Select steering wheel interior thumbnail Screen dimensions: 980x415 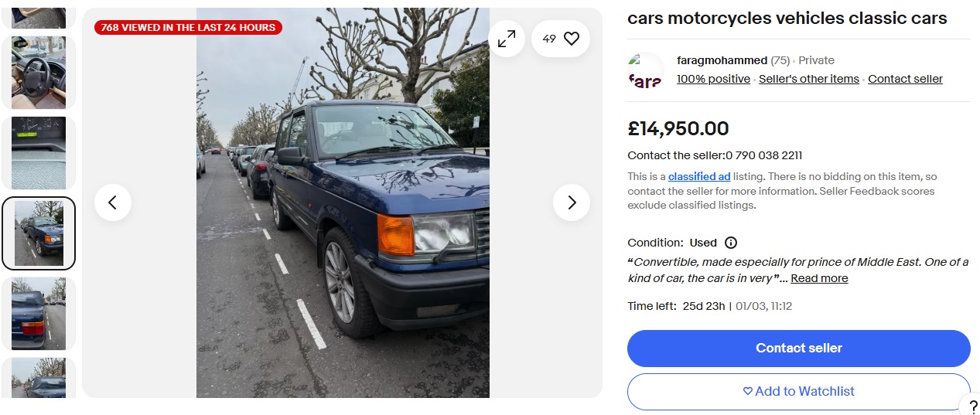pyautogui.click(x=39, y=73)
